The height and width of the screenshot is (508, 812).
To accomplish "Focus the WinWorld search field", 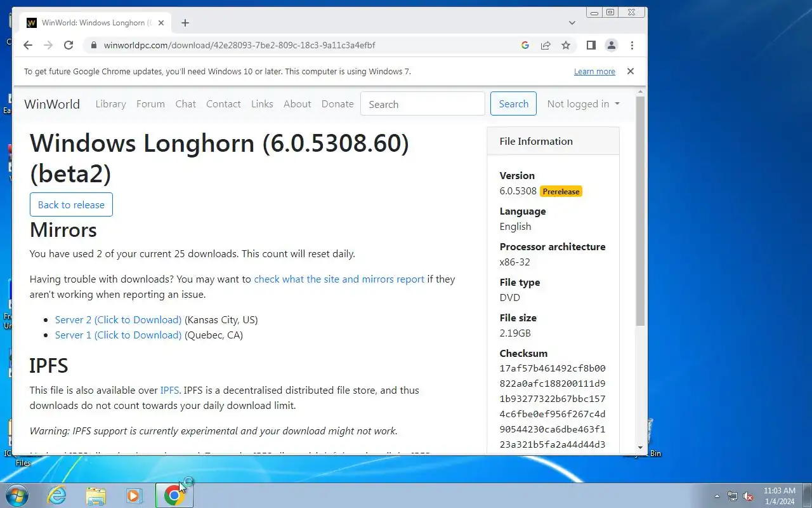I will [422, 104].
